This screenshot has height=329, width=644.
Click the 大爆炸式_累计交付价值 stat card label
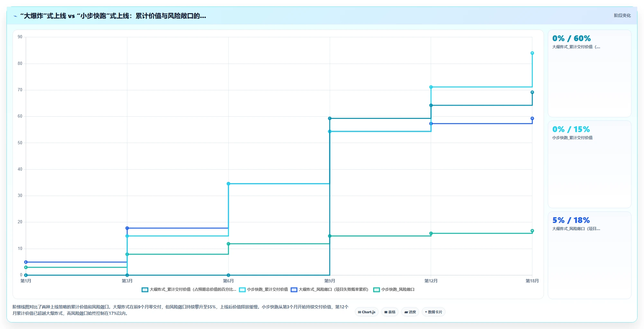pyautogui.click(x=576, y=47)
